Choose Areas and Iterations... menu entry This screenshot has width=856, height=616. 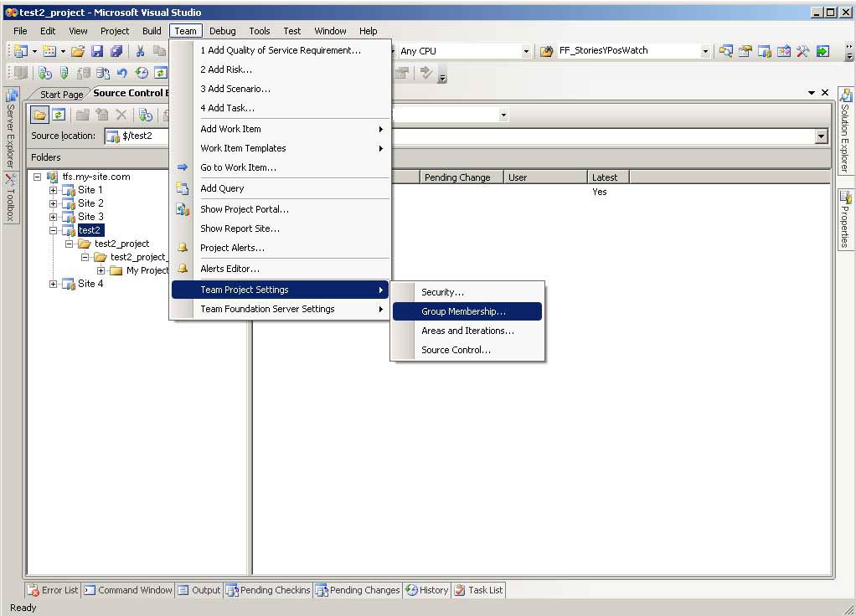click(x=467, y=331)
